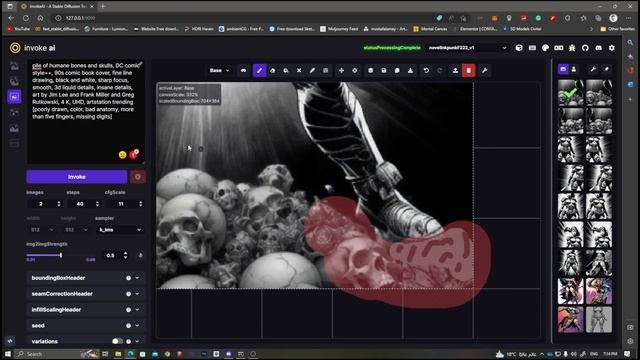The width and height of the screenshot is (640, 360).
Task: Pin the gallery panel
Action: [x=607, y=69]
